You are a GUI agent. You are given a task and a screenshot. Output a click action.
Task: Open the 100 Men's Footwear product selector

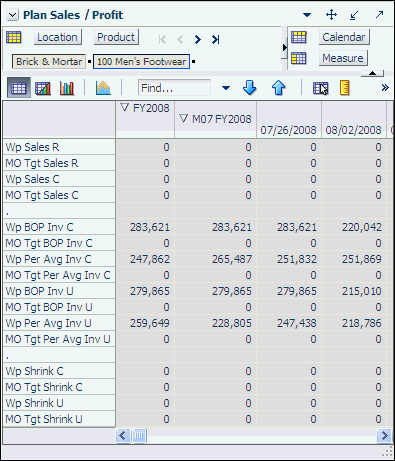tap(142, 62)
